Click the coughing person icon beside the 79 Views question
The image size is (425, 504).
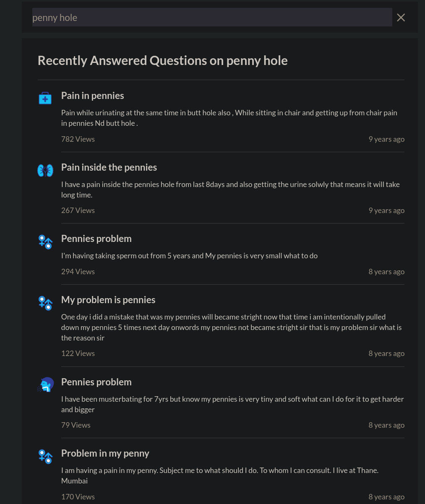coord(46,384)
